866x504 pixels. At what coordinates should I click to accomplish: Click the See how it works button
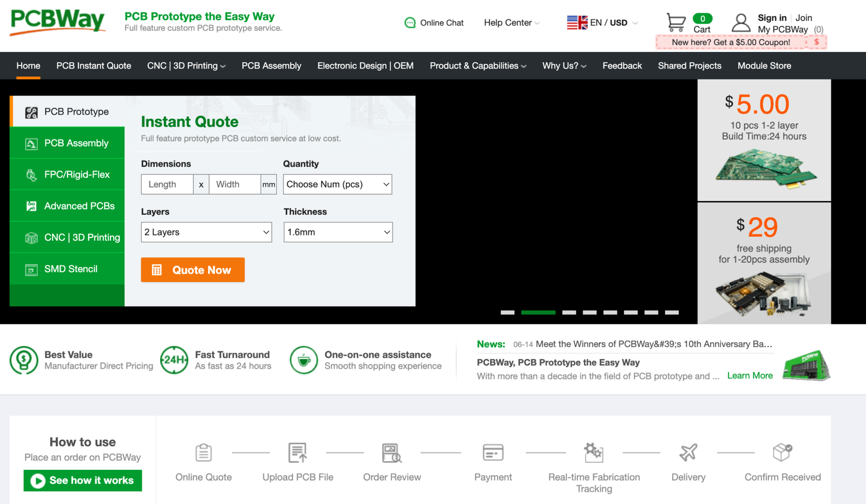pyautogui.click(x=83, y=480)
